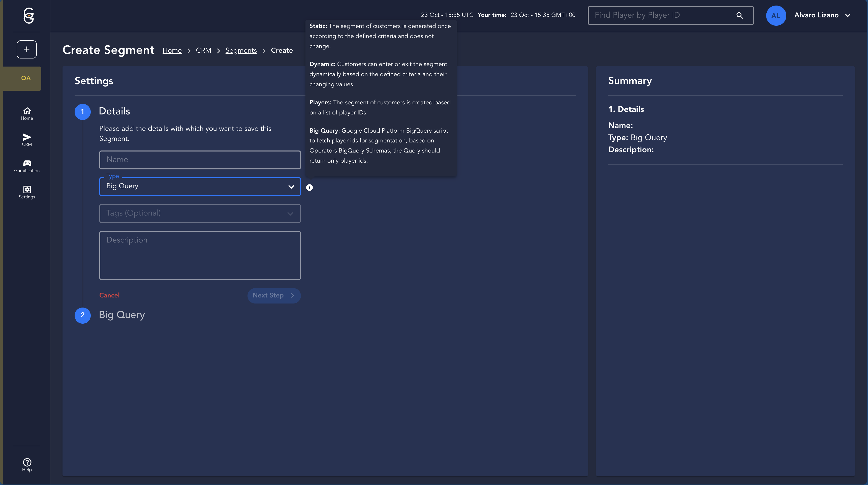Viewport: 868px width, 485px height.
Task: Go to Segments via breadcrumb
Action: pos(241,51)
